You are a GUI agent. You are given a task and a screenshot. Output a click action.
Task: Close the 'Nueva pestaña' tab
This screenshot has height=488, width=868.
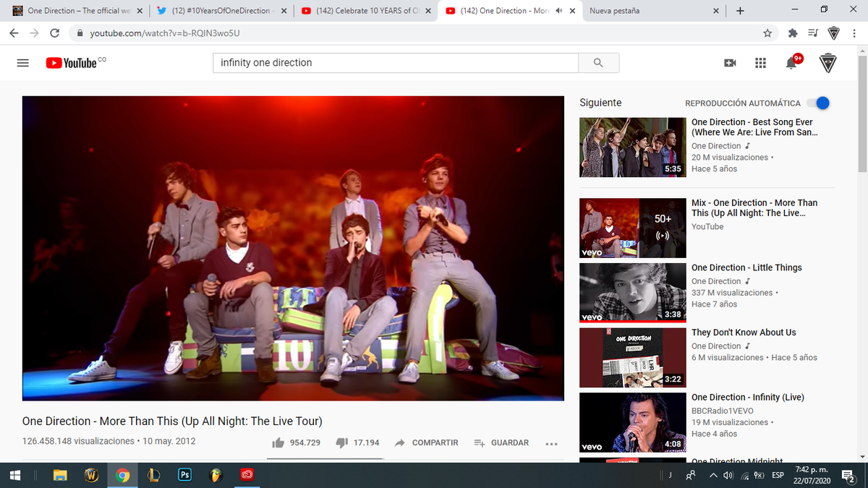coord(716,11)
